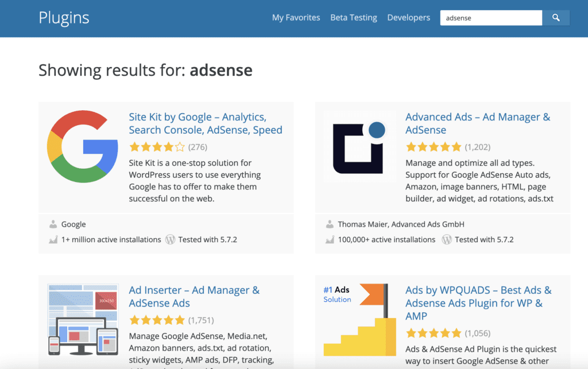Focus the plugin search field containing adsense

(491, 18)
